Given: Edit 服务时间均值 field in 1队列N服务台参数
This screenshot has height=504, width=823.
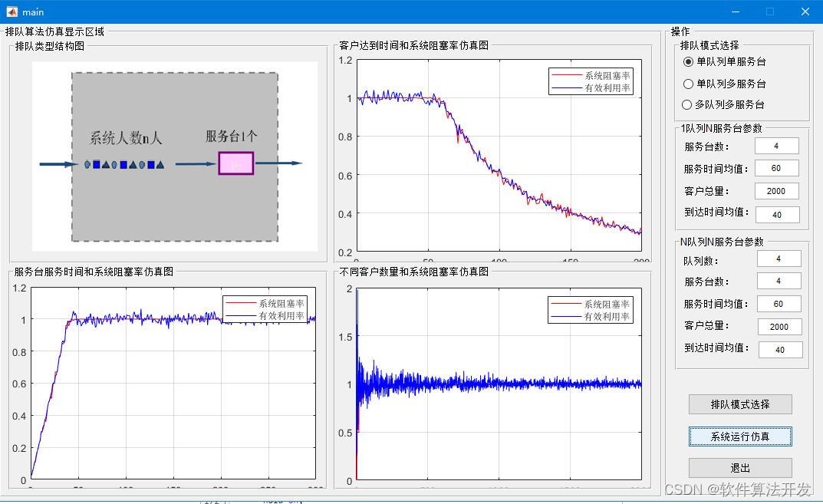Looking at the screenshot, I should (x=776, y=168).
